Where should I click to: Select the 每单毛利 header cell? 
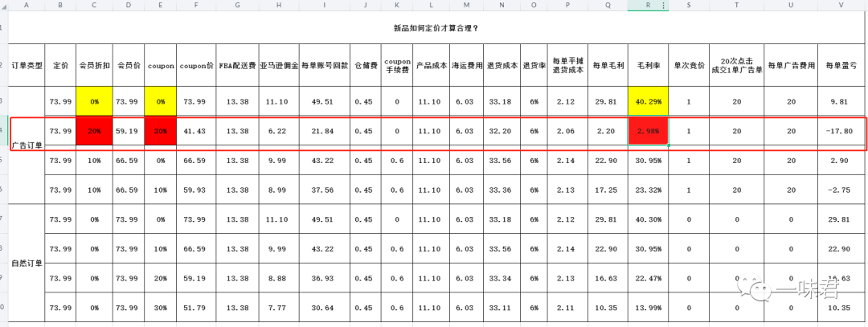click(608, 65)
